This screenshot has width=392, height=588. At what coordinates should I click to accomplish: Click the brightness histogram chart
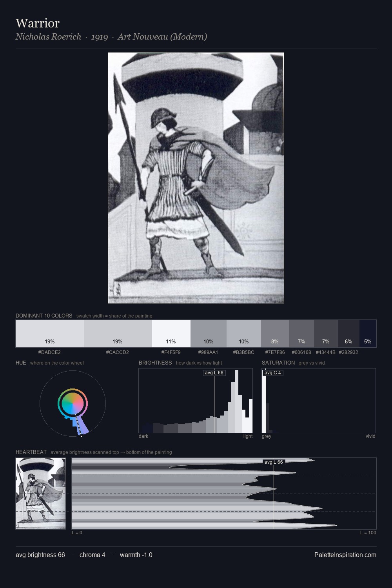click(196, 401)
